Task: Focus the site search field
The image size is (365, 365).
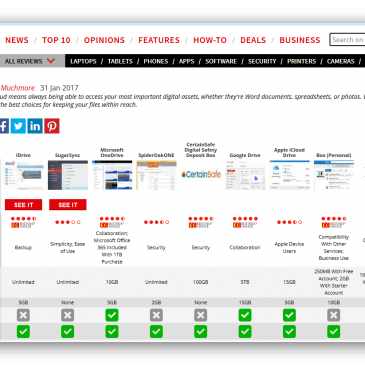Action: click(347, 40)
